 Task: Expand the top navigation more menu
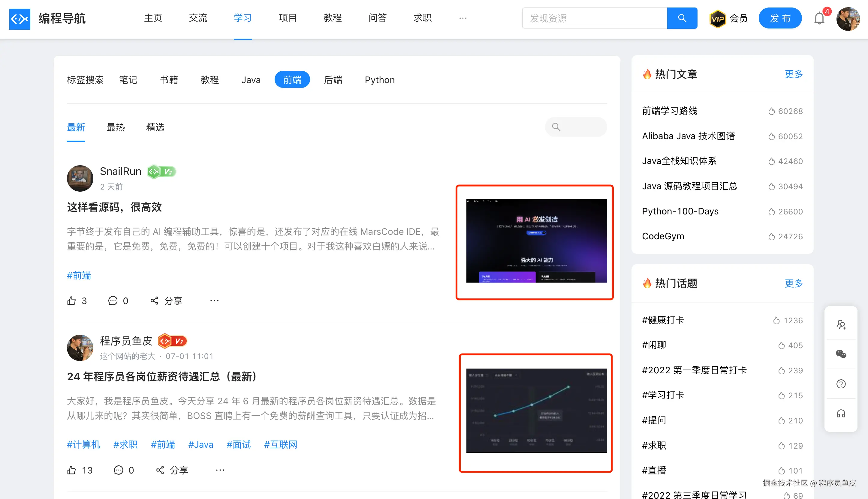click(x=463, y=18)
